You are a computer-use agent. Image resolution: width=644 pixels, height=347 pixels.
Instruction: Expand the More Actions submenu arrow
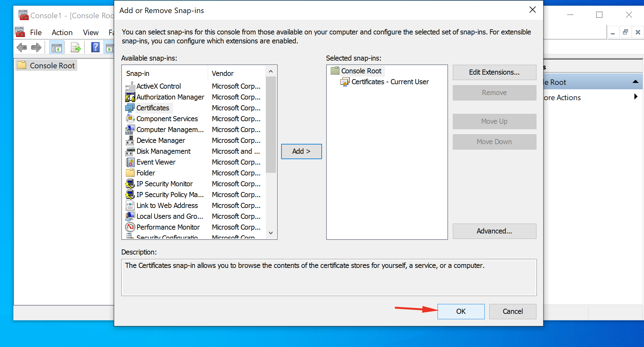coord(635,97)
